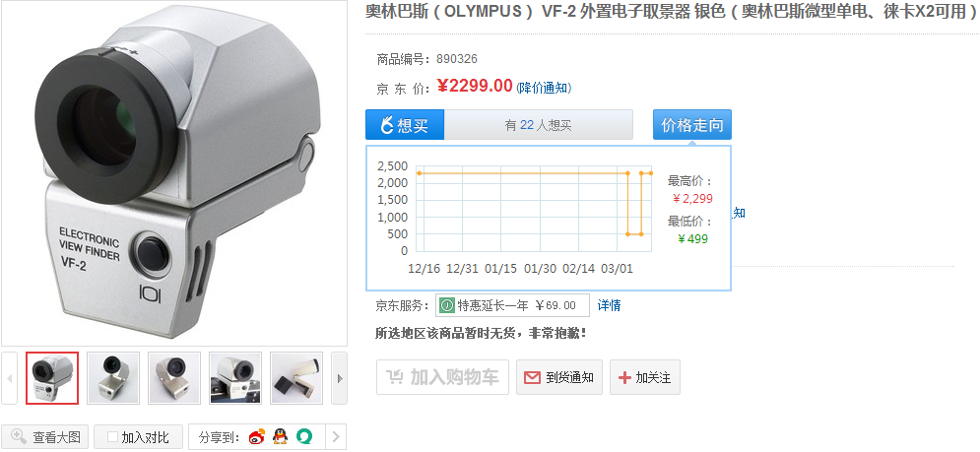
Task: Tick the 加入对比 checkbox
Action: coord(112,436)
